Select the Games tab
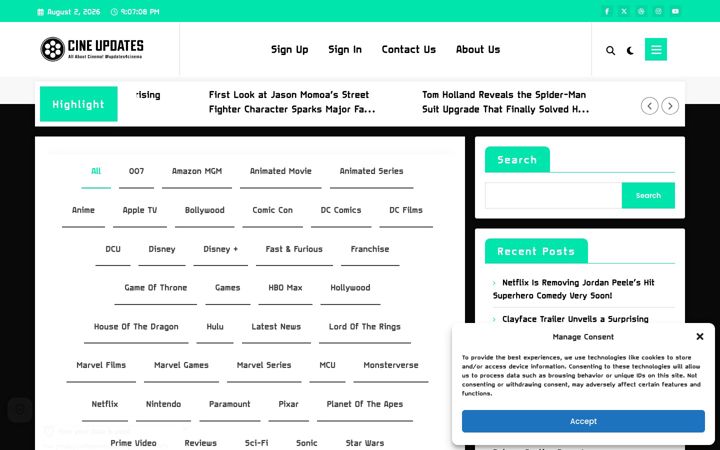720x450 pixels. click(x=228, y=288)
